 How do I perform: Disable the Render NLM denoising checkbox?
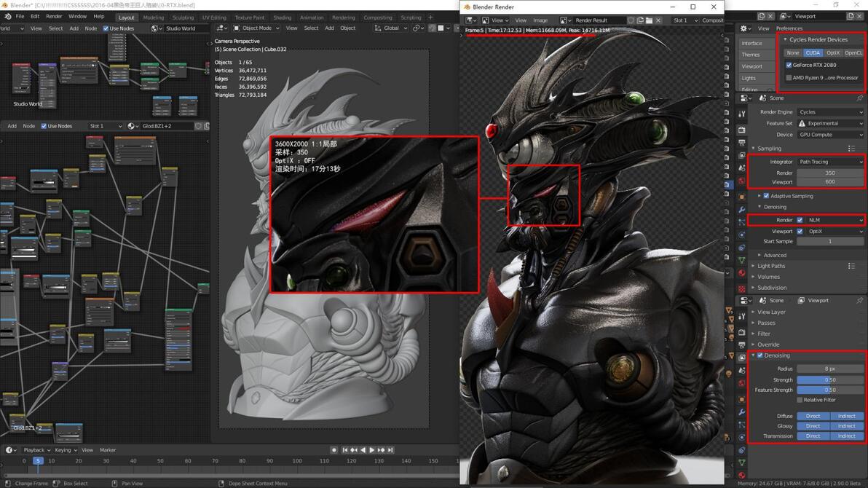coord(800,220)
